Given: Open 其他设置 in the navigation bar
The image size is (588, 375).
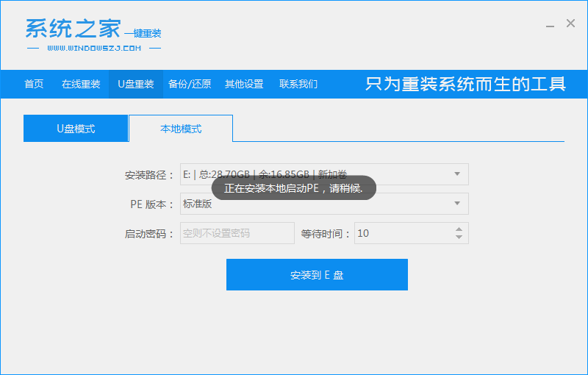Looking at the screenshot, I should pos(244,84).
